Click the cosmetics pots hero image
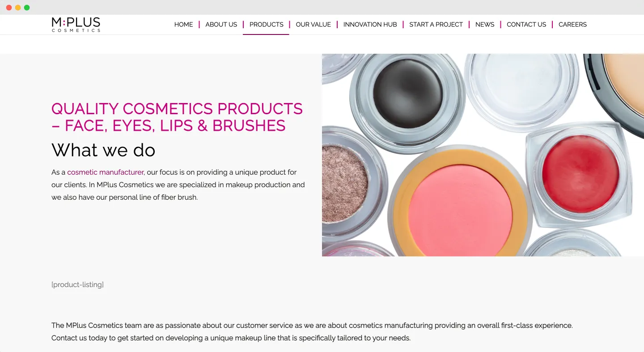This screenshot has width=644, height=352. pos(483,155)
